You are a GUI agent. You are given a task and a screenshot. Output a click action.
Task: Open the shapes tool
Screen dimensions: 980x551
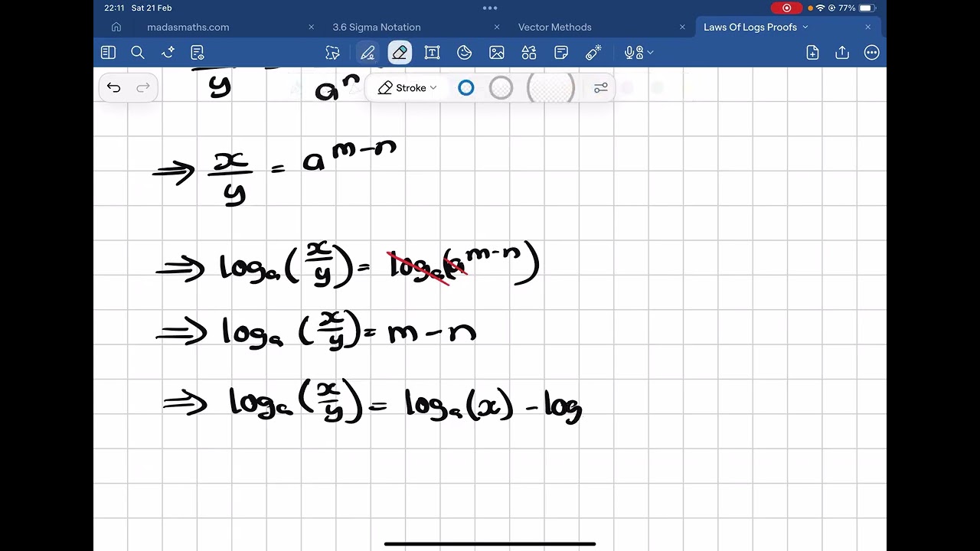pyautogui.click(x=529, y=53)
